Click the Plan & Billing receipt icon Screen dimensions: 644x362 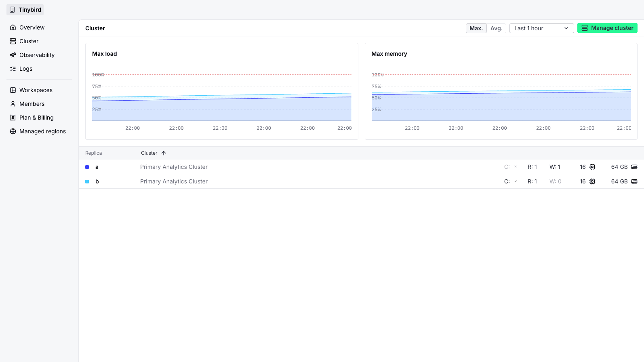pyautogui.click(x=13, y=118)
